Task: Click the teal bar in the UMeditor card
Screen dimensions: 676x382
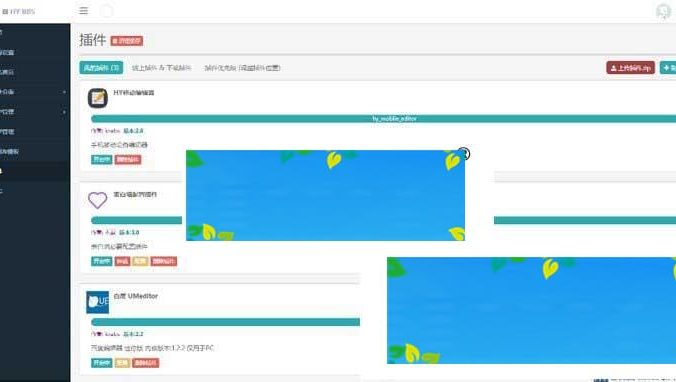Action: 225,322
